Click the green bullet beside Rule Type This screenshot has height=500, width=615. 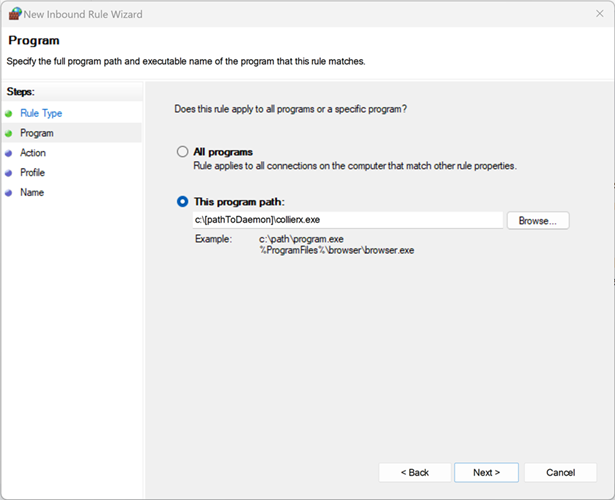[x=9, y=114]
